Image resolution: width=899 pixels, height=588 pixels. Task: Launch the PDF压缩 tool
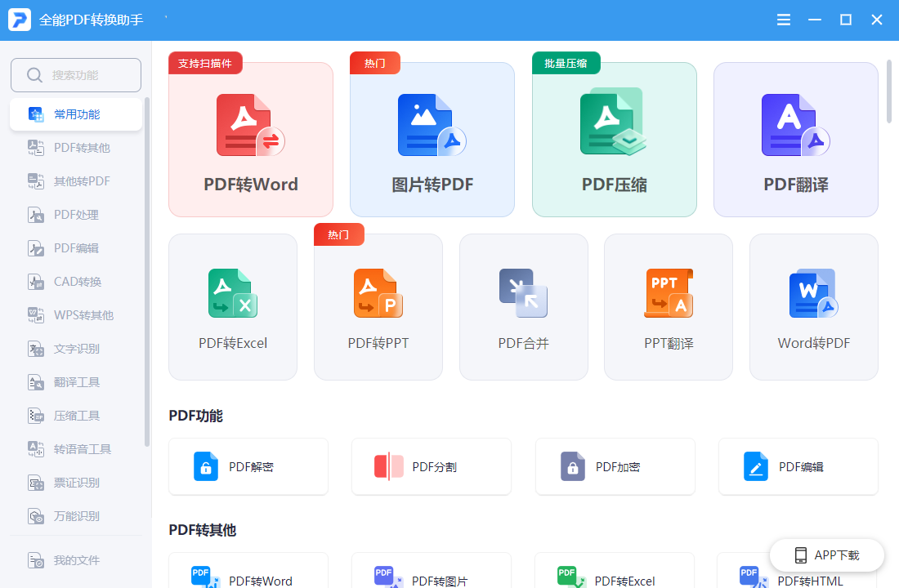[614, 140]
